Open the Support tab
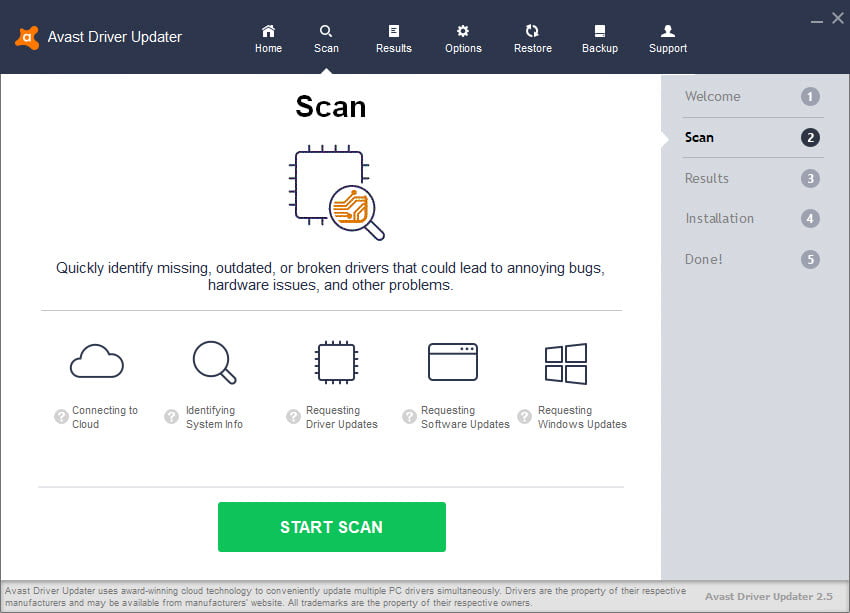This screenshot has height=613, width=850. (667, 39)
